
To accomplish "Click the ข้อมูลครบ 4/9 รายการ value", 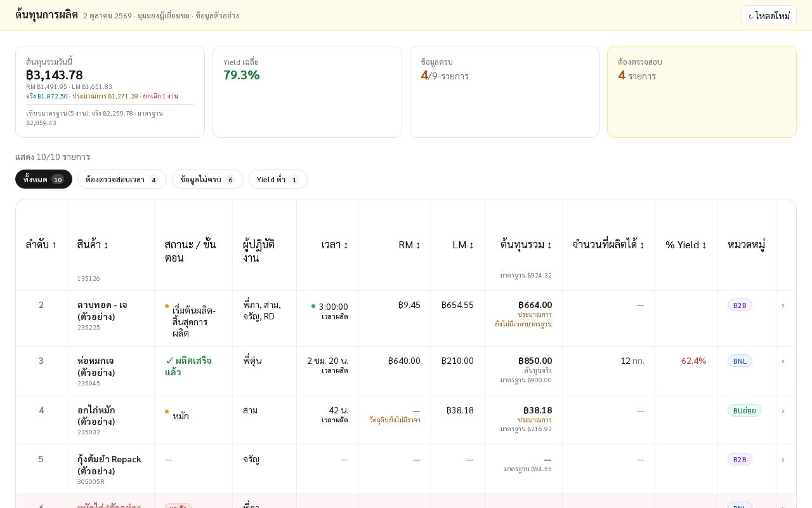I will pyautogui.click(x=445, y=76).
